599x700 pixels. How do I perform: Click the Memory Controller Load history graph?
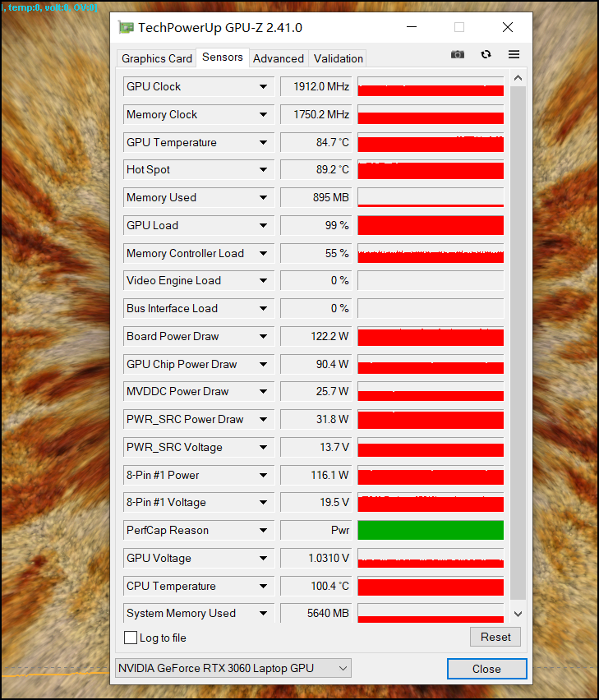click(x=431, y=253)
